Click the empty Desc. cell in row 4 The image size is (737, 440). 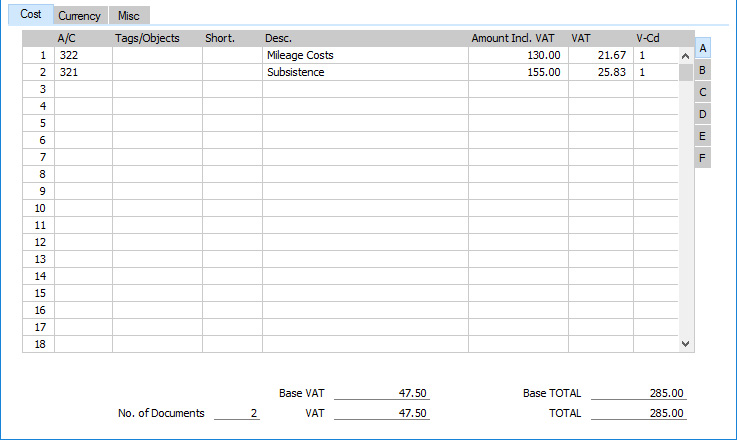point(365,106)
